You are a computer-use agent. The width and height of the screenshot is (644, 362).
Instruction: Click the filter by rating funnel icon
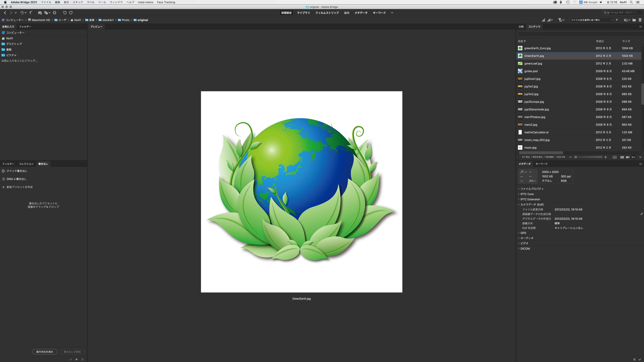coord(560,20)
